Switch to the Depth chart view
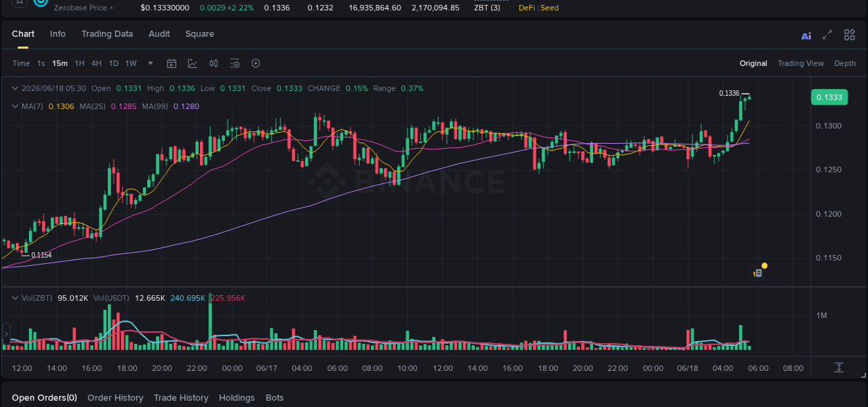Viewport: 868px width, 407px height. 845,63
